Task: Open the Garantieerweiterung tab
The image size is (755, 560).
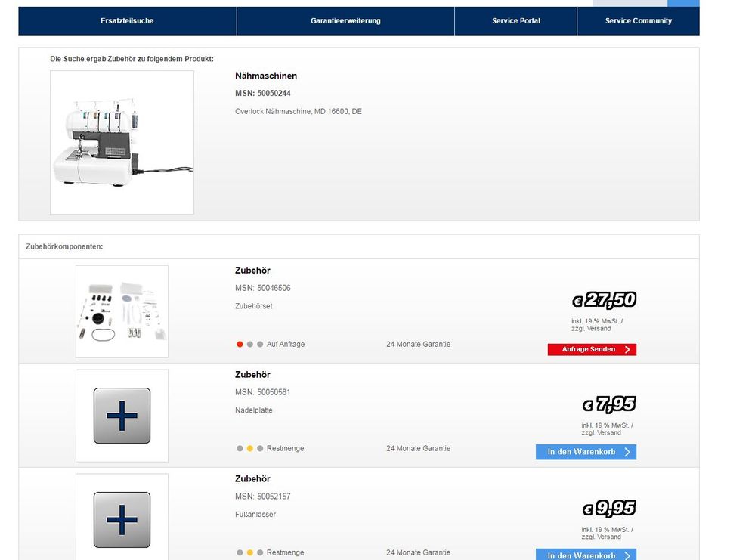Action: coord(345,21)
